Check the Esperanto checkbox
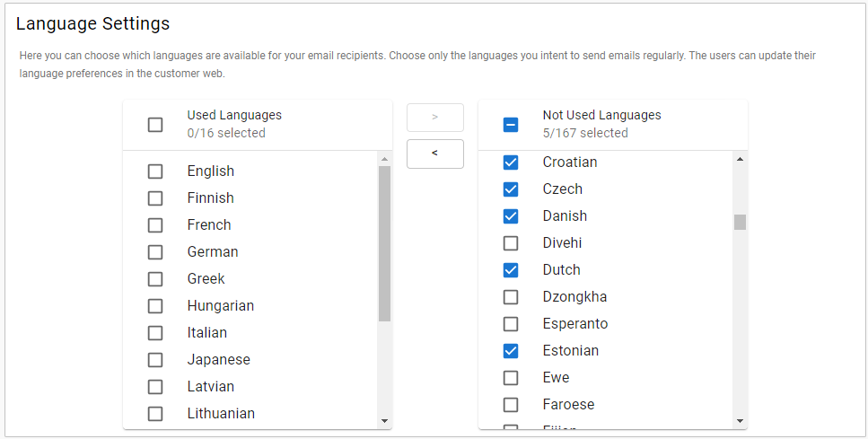 pyautogui.click(x=511, y=324)
